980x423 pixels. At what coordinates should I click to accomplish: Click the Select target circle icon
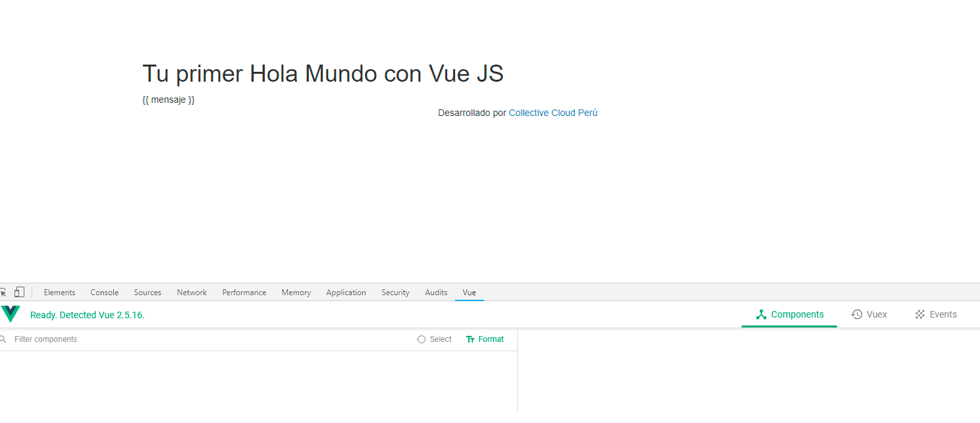point(422,339)
